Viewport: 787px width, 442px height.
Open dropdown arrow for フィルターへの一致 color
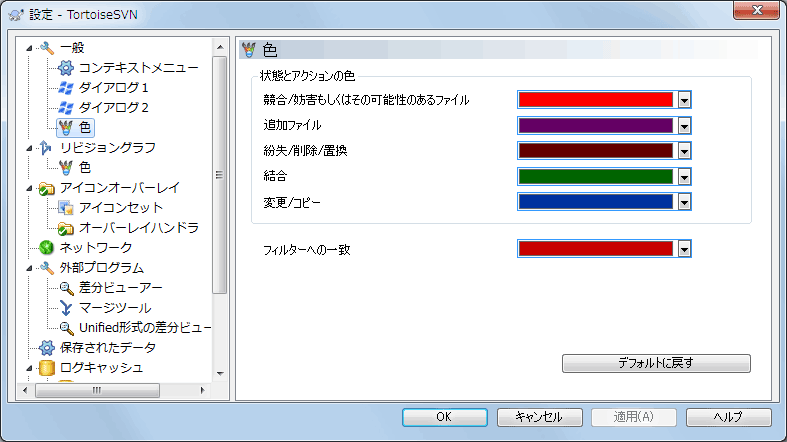coord(685,249)
